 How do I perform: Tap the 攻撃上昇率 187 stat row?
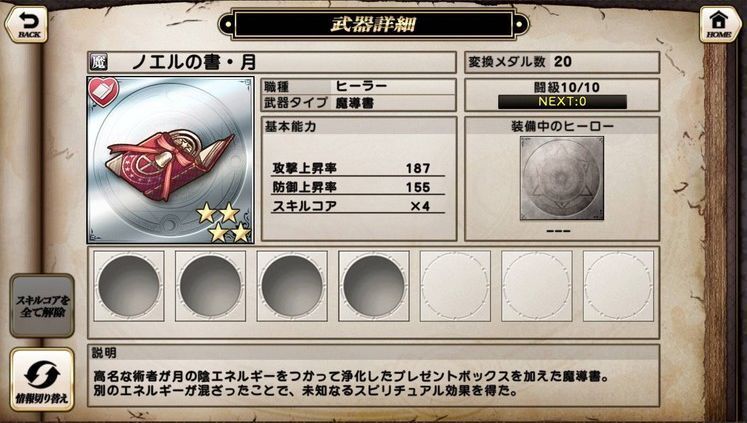point(357,168)
